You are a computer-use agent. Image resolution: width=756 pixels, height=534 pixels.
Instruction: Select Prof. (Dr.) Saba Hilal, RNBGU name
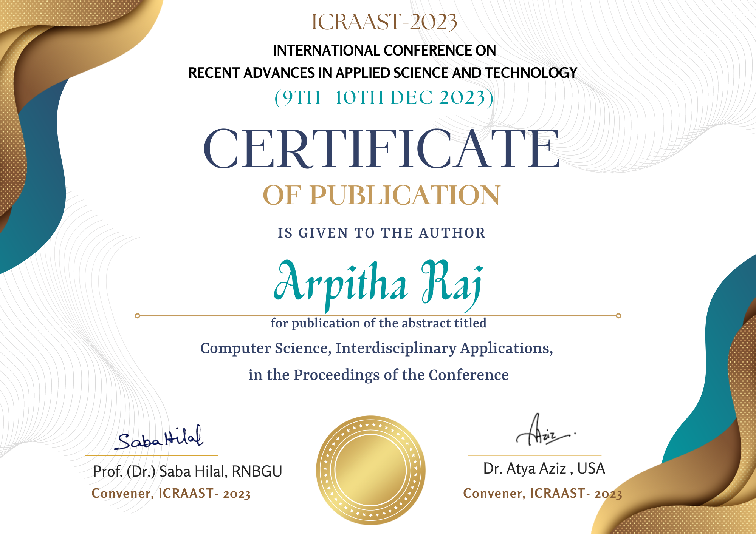point(187,472)
